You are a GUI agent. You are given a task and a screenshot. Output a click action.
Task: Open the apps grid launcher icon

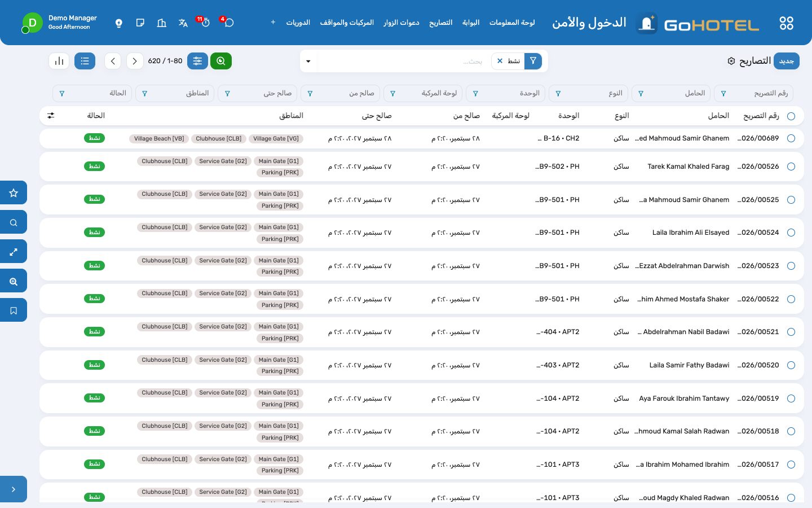pyautogui.click(x=786, y=23)
